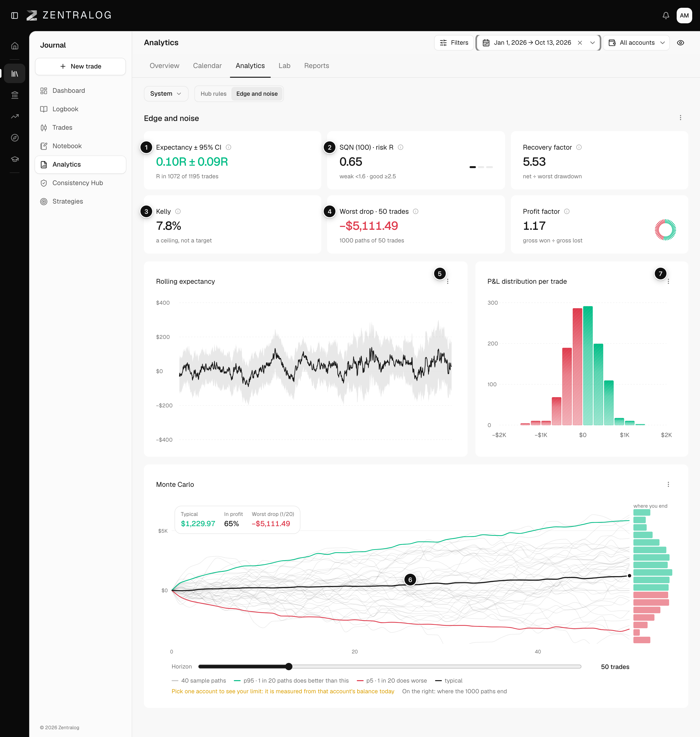
Task: Open the AM user avatar menu
Action: click(x=684, y=15)
